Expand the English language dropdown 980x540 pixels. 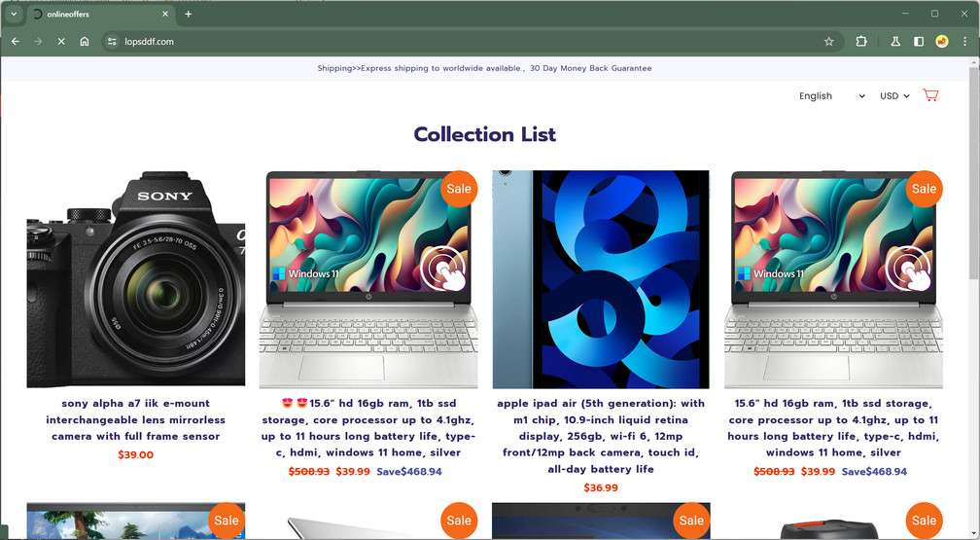click(832, 95)
